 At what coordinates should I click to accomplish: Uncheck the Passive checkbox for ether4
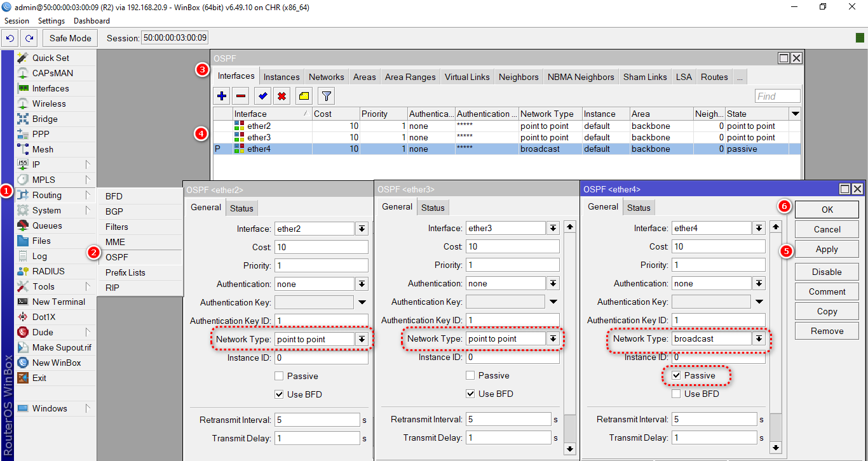click(x=676, y=376)
